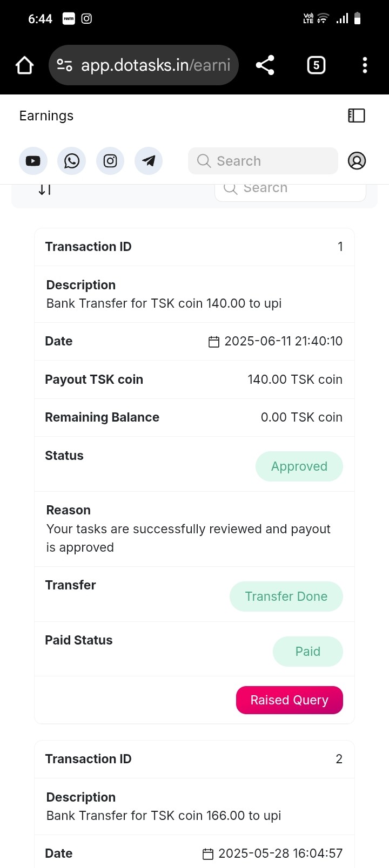
Task: Click the Transfer Done badge
Action: [x=286, y=596]
